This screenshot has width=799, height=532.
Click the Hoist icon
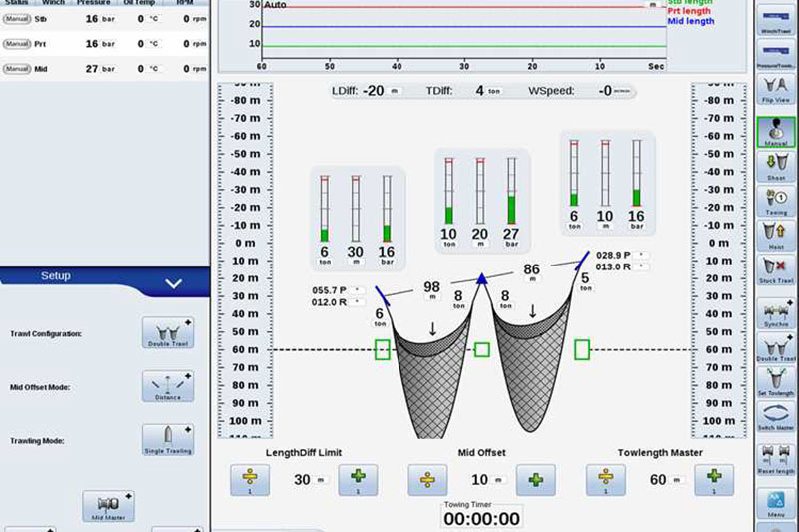point(776,236)
